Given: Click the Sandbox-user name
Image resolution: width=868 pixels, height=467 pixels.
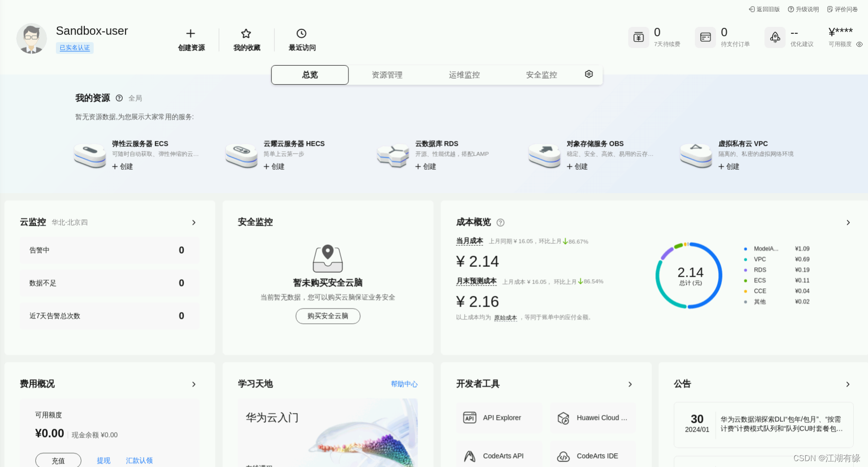Looking at the screenshot, I should (x=92, y=31).
